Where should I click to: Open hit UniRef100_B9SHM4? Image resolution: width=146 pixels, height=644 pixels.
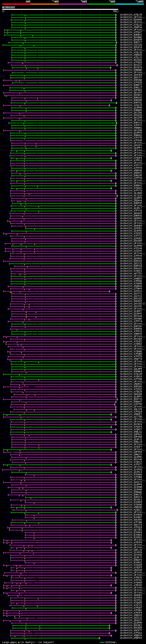(x=131, y=20)
